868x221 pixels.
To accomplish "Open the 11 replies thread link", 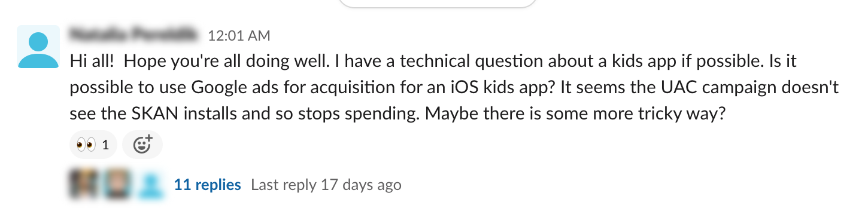I will coord(207,185).
